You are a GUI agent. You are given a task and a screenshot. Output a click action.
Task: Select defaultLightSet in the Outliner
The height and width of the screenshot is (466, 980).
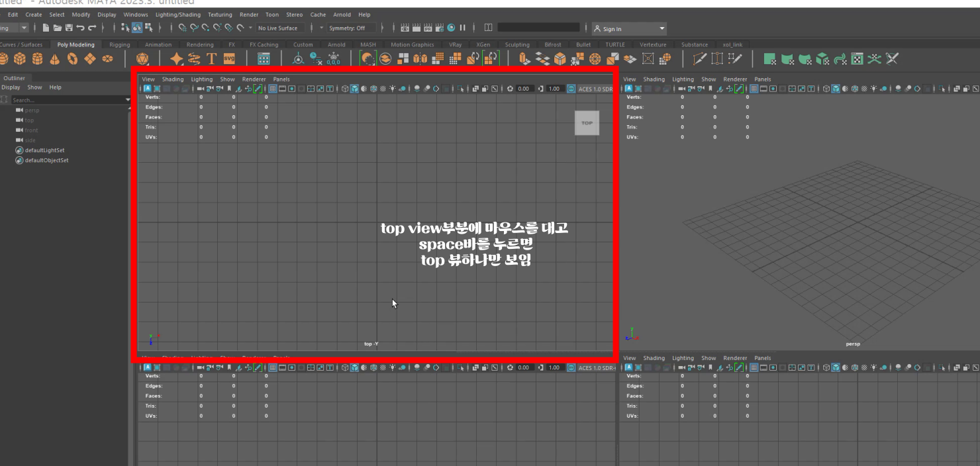click(45, 150)
